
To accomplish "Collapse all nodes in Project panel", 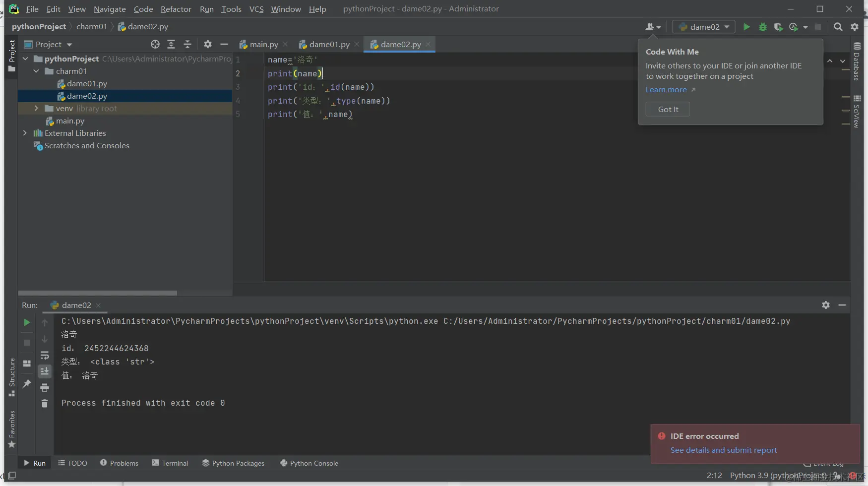I will (x=187, y=44).
